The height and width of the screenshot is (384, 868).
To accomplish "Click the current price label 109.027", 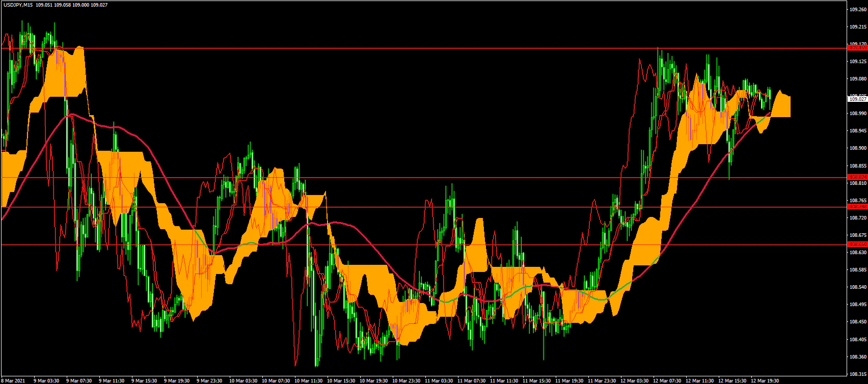I will 857,99.
